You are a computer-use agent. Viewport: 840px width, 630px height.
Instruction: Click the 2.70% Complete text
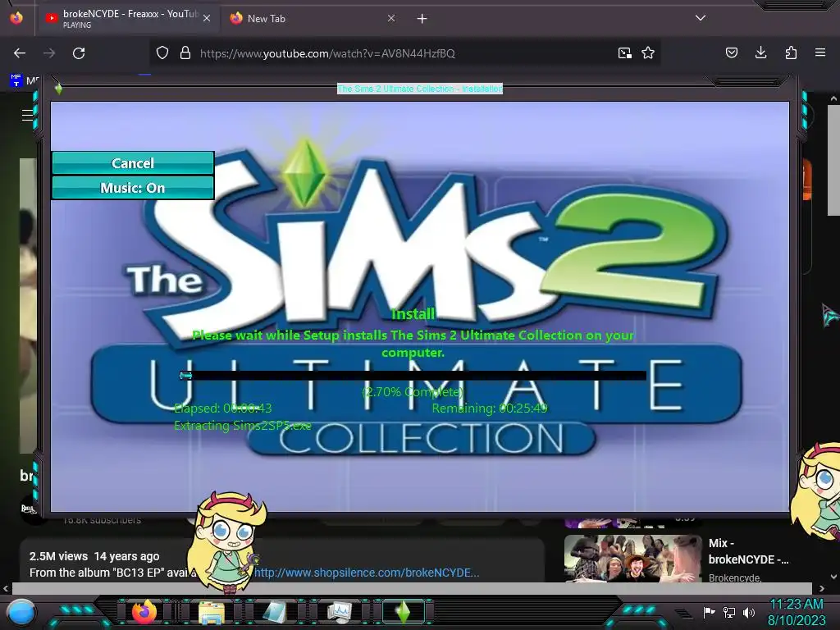coord(413,391)
